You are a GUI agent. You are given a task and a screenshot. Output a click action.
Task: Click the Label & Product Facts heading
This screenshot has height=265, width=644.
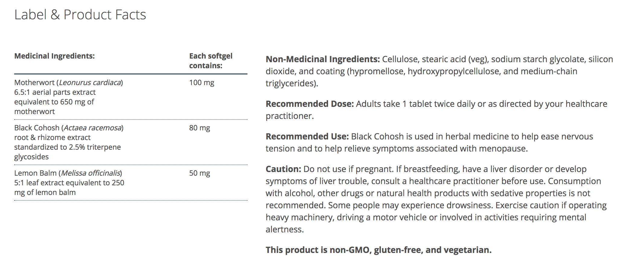tap(80, 15)
